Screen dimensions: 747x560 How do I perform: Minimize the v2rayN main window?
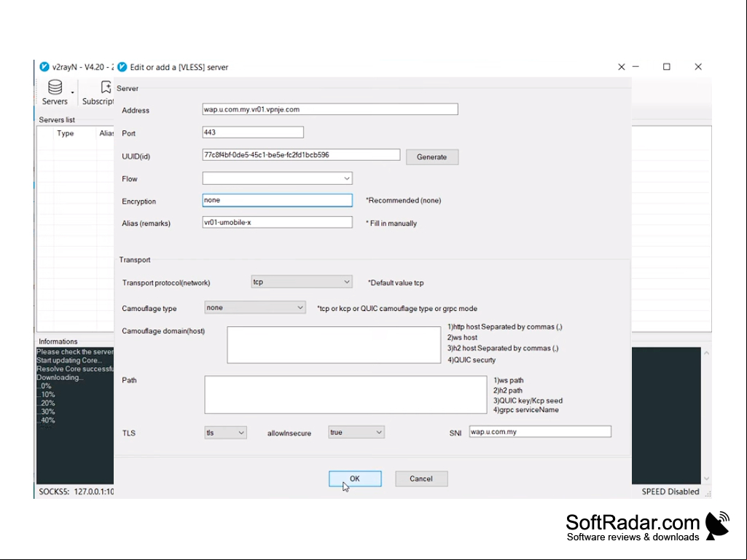pyautogui.click(x=635, y=67)
